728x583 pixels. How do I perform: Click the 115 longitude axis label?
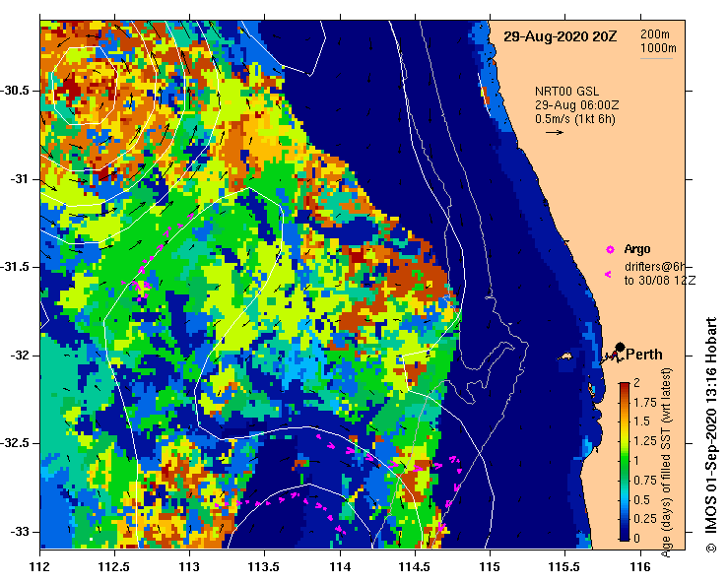pos(490,567)
